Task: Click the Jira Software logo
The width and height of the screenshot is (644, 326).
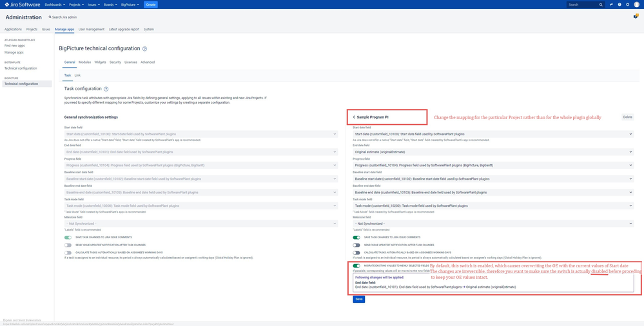Action: [23, 5]
